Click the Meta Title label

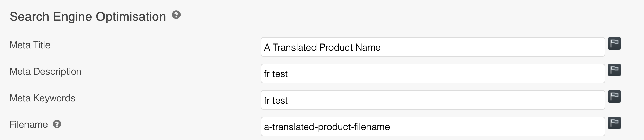click(30, 45)
